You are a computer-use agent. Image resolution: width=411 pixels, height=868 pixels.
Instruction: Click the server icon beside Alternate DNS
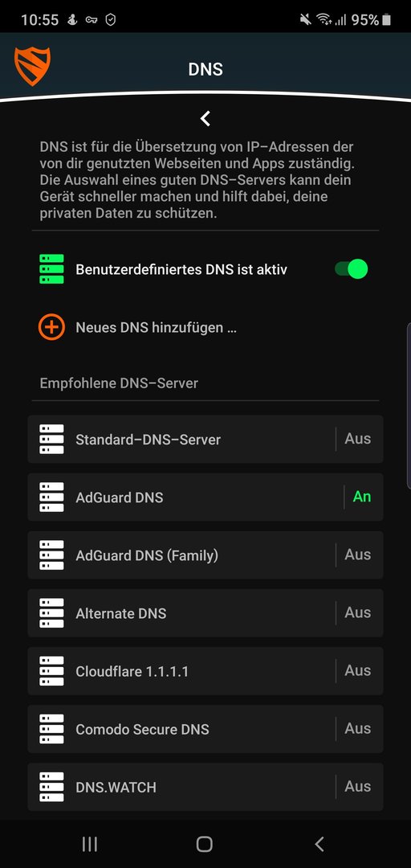[51, 612]
